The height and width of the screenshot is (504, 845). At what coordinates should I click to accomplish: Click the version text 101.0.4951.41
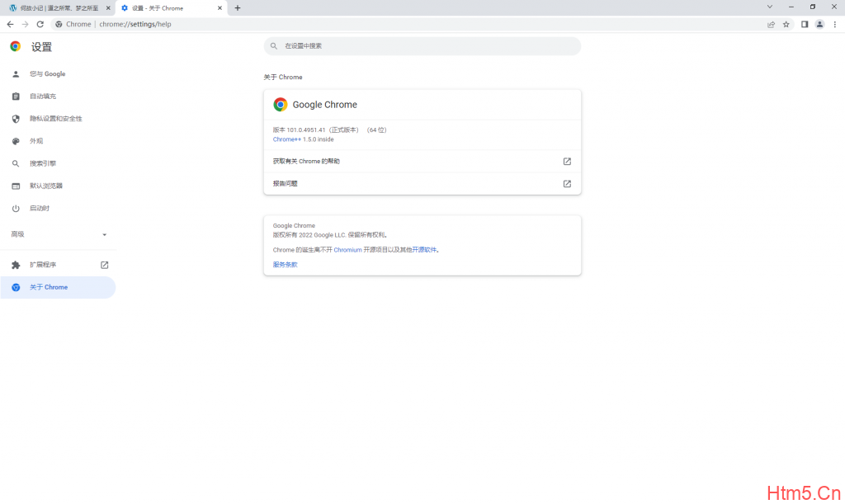pos(305,130)
